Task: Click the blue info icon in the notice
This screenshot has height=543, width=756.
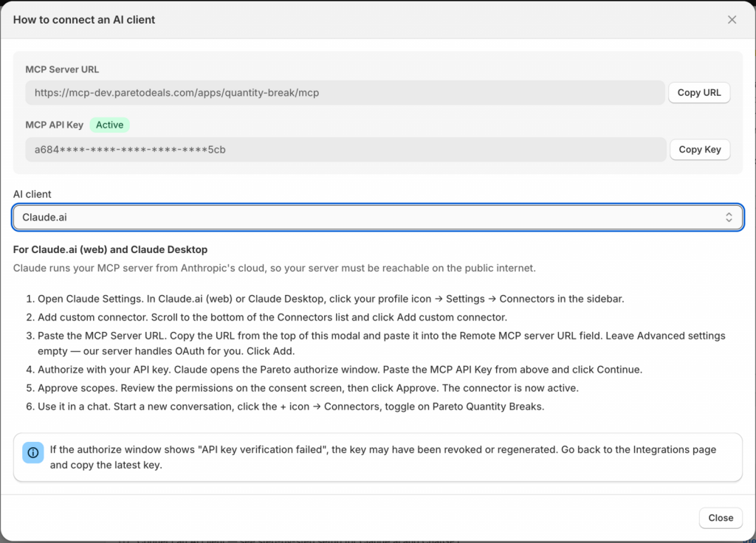Action: 32,452
